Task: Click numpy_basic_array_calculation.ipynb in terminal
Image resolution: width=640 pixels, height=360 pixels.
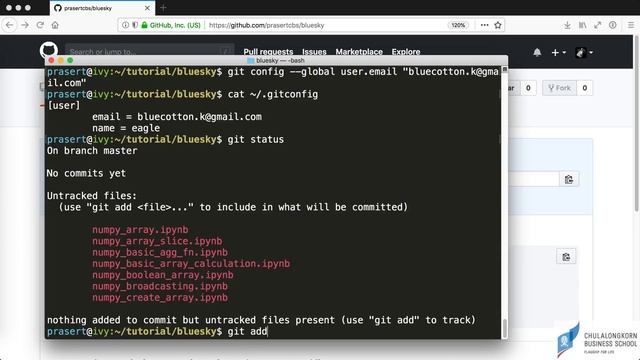Action: tap(191, 264)
